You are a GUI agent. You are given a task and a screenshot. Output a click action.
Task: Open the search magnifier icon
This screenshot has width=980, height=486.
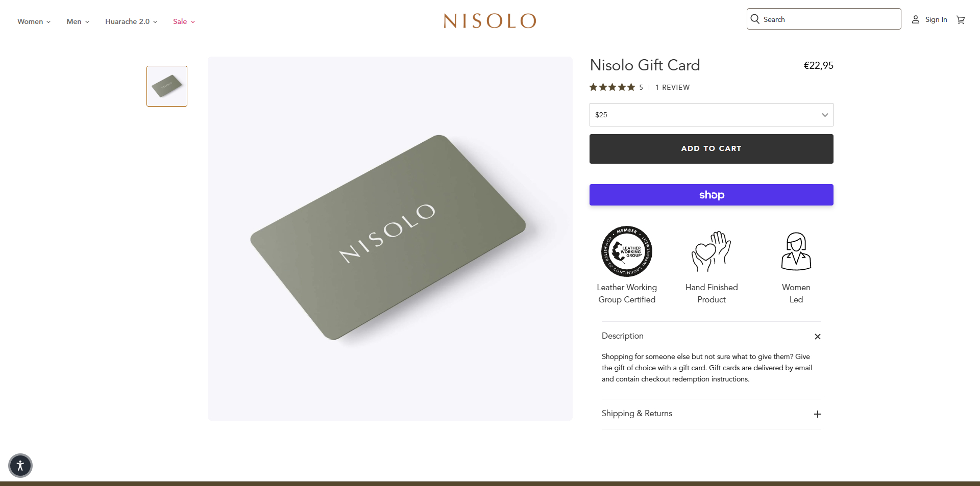[755, 19]
